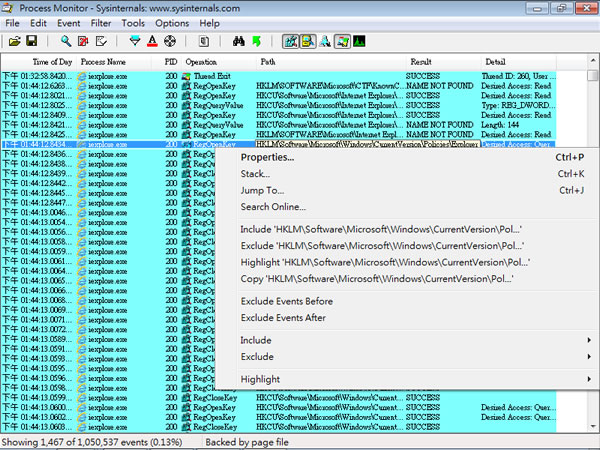Toggle Show Network Activity button
The image size is (600, 450).
tap(325, 41)
